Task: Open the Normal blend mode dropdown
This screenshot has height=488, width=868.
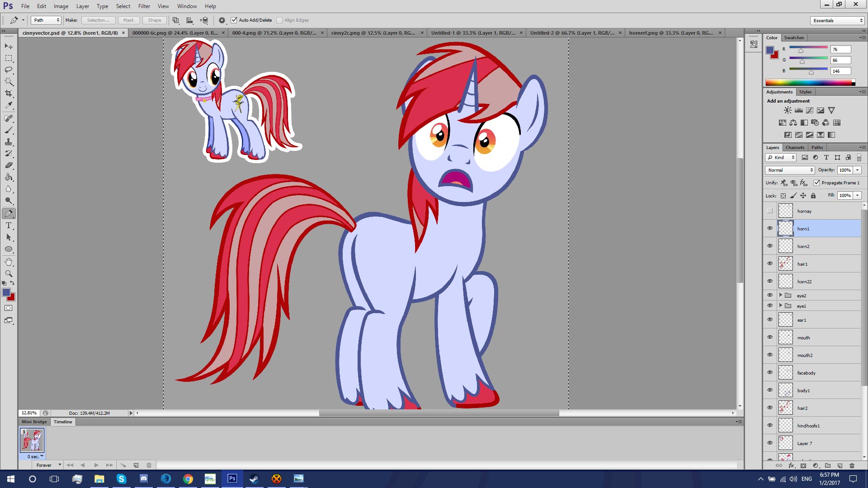Action: click(790, 170)
